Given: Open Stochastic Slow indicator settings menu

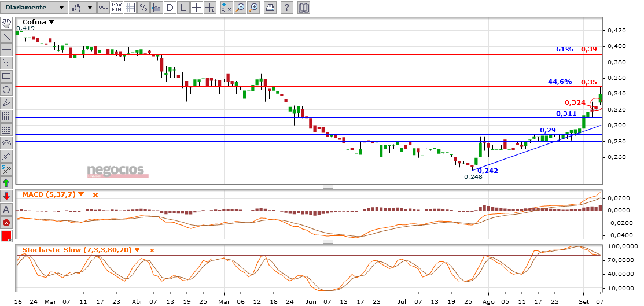Looking at the screenshot, I should 137,250.
